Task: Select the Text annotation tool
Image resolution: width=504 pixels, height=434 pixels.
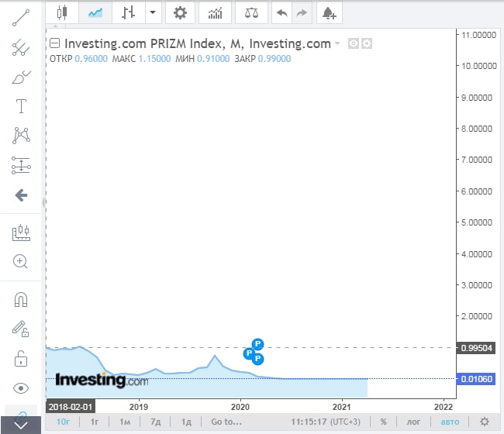Action: coord(21,106)
